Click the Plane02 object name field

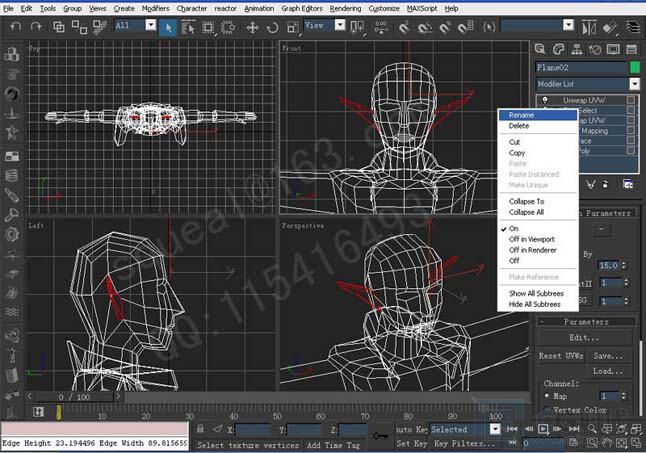[x=581, y=68]
